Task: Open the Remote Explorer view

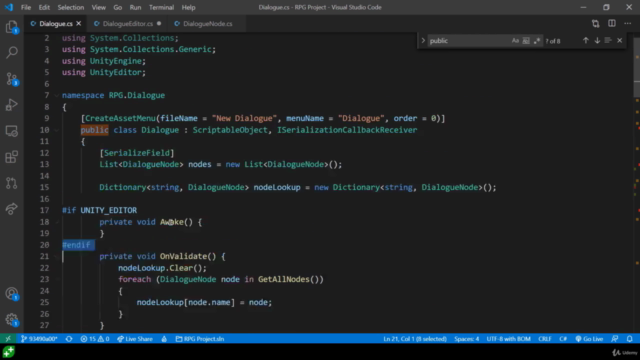Action: pyautogui.click(x=11, y=131)
